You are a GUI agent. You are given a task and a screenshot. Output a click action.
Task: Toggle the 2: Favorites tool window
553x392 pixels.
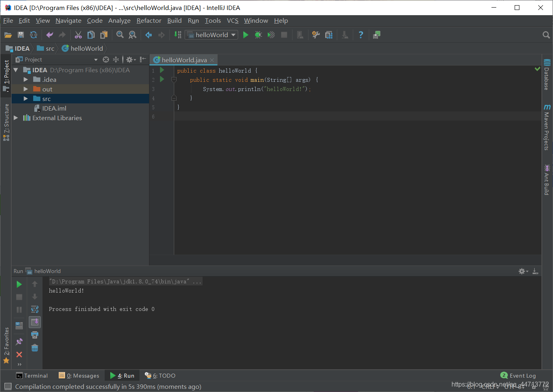point(6,345)
